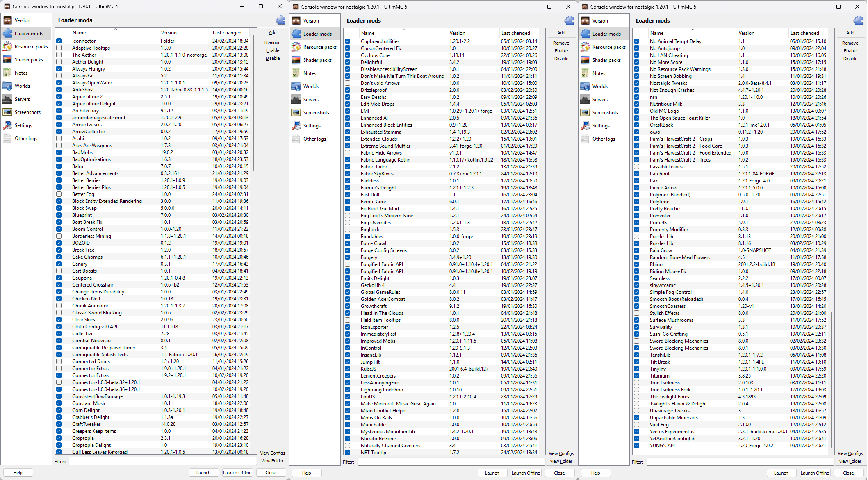Focus the Filter field in left window
The height and width of the screenshot is (480, 868).
point(163,462)
